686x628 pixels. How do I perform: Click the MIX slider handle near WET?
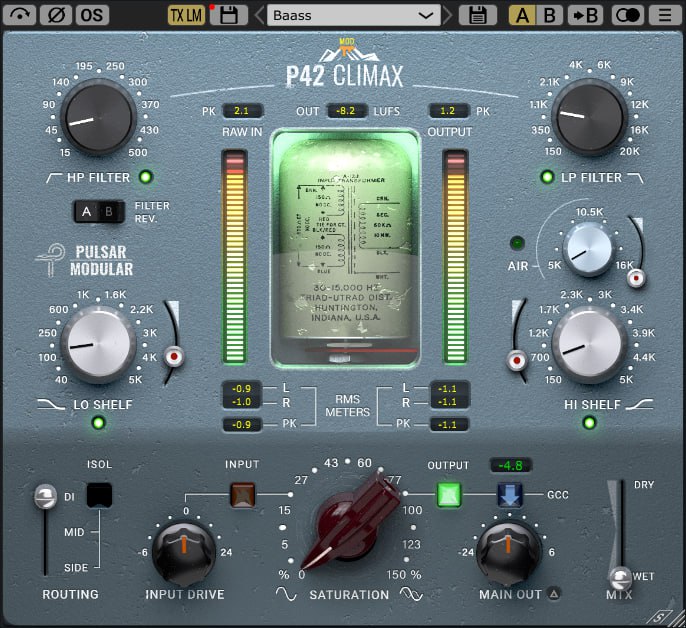620,578
